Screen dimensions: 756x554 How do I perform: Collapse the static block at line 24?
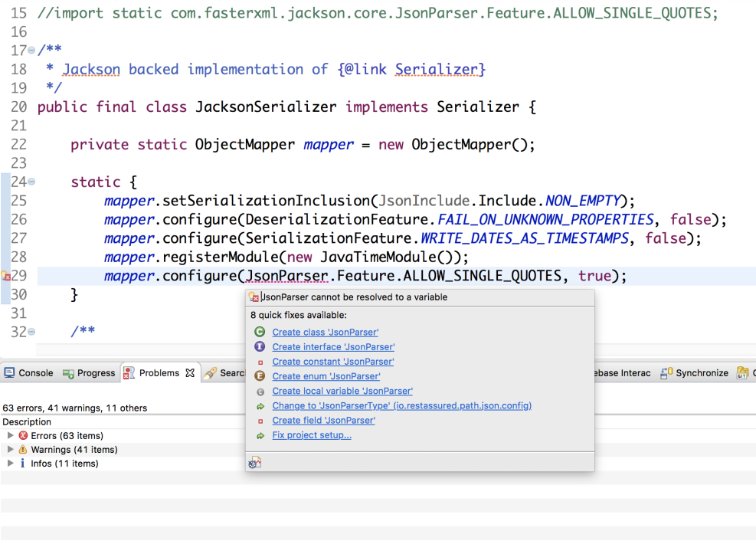pyautogui.click(x=31, y=182)
